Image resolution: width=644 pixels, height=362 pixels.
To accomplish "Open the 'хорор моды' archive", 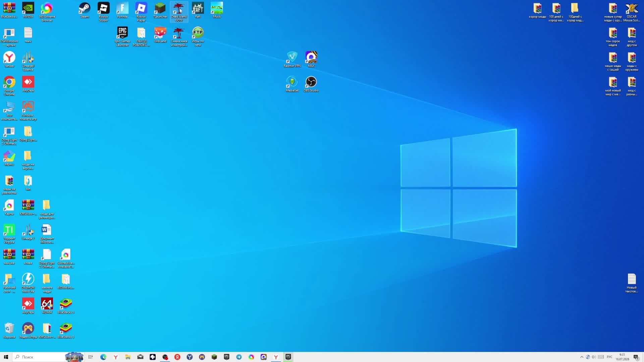I will [537, 10].
